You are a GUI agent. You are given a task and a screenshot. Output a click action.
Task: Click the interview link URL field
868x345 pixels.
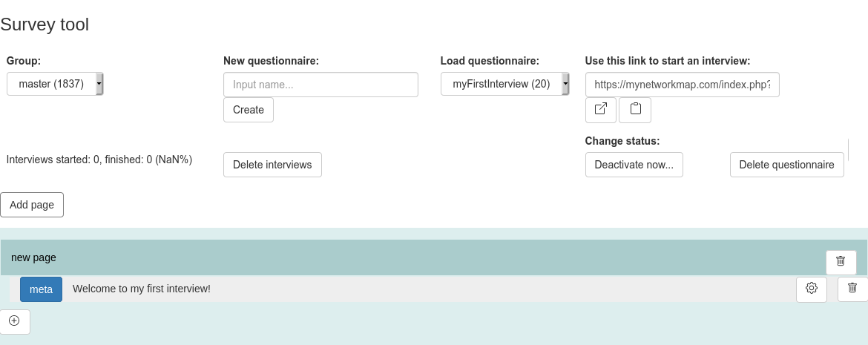(x=682, y=85)
